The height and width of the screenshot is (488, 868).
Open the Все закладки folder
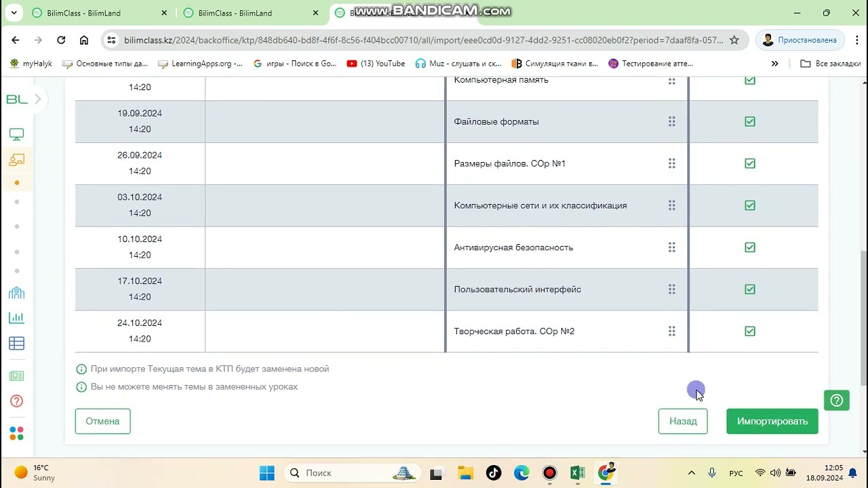[x=831, y=64]
